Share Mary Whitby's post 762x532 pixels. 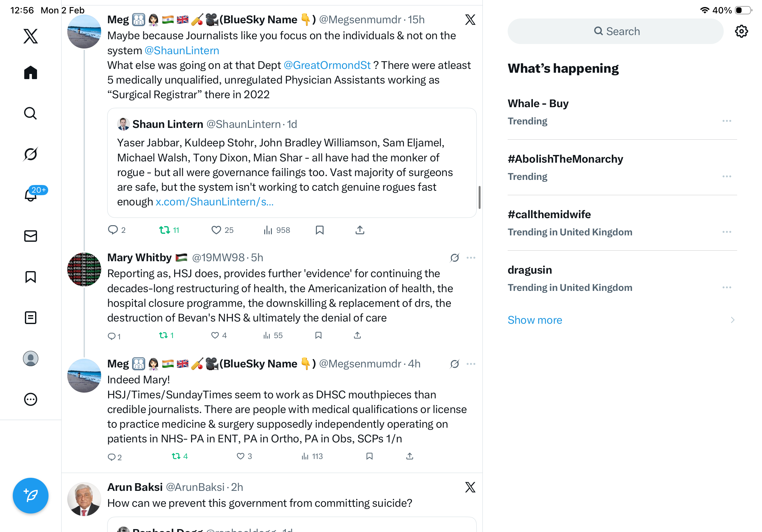pyautogui.click(x=357, y=335)
